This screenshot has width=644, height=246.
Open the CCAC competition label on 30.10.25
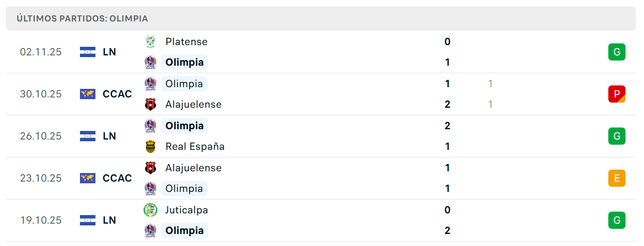(x=117, y=94)
